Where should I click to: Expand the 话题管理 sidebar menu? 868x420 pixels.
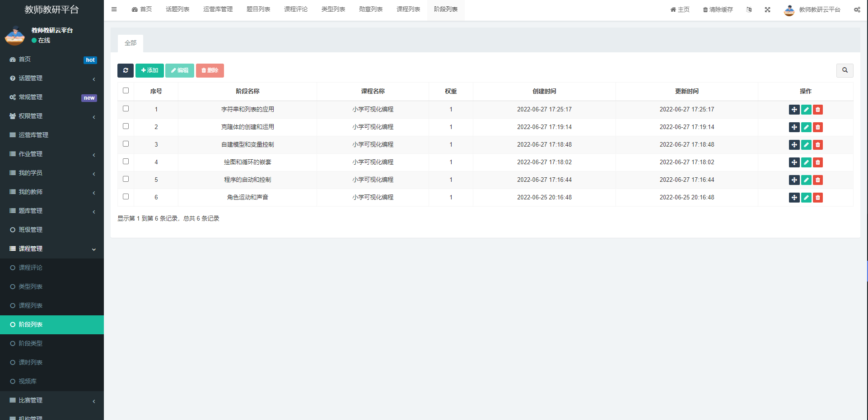click(x=52, y=78)
